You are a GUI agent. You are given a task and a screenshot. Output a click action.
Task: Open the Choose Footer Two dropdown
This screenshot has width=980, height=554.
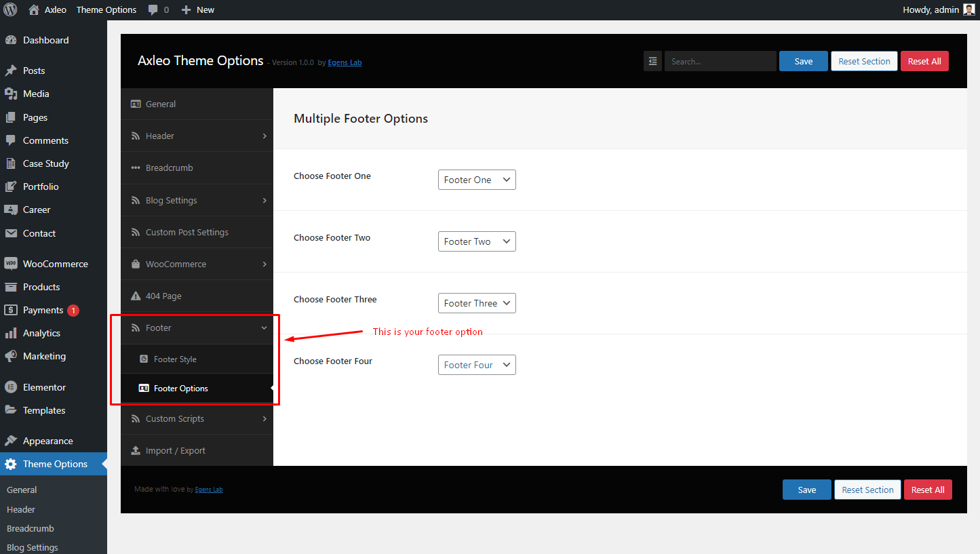(477, 241)
